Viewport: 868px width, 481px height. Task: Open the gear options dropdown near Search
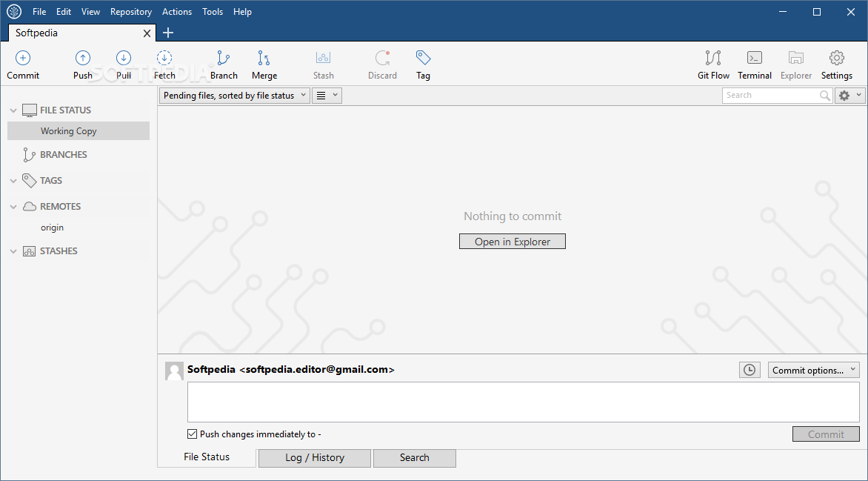click(849, 96)
